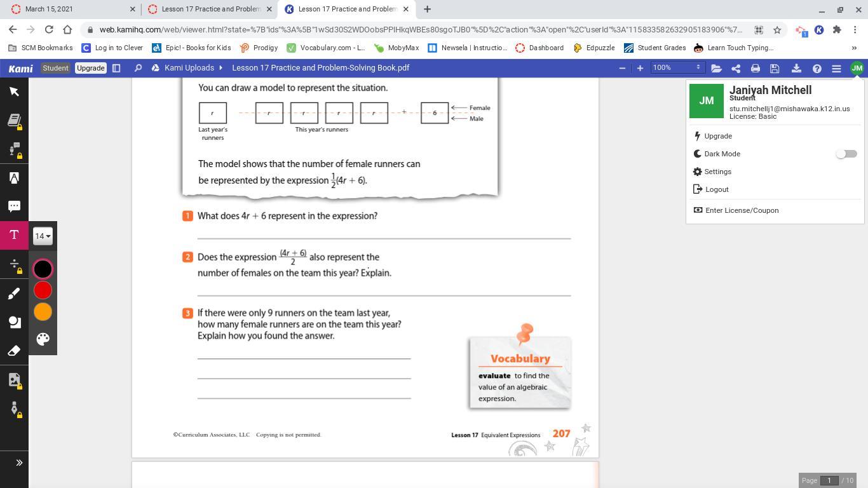This screenshot has height=488, width=868.
Task: Open Kami help question mark
Action: [817, 68]
